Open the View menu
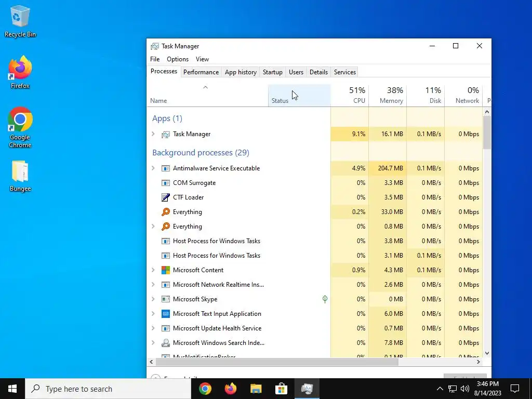 (x=202, y=59)
